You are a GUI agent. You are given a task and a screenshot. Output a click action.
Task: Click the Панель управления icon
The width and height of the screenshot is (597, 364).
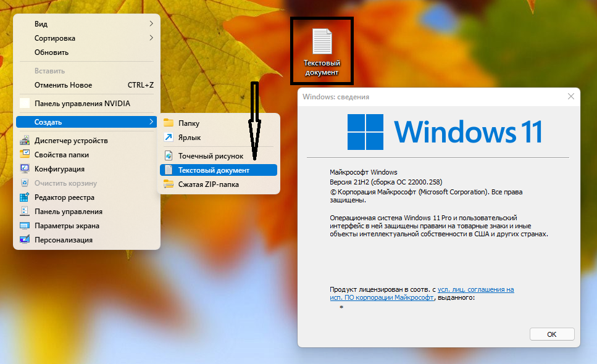25,211
